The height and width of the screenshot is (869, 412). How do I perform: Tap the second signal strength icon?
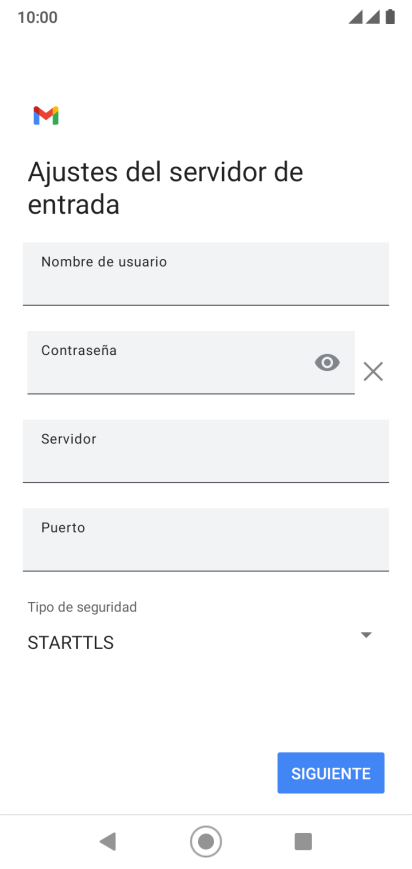click(x=372, y=17)
